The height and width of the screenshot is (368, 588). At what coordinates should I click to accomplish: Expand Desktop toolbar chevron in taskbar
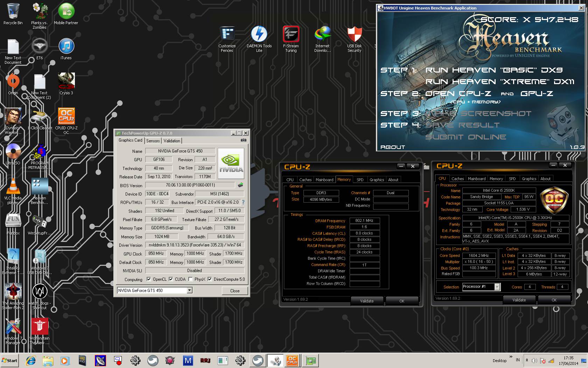tap(511, 357)
